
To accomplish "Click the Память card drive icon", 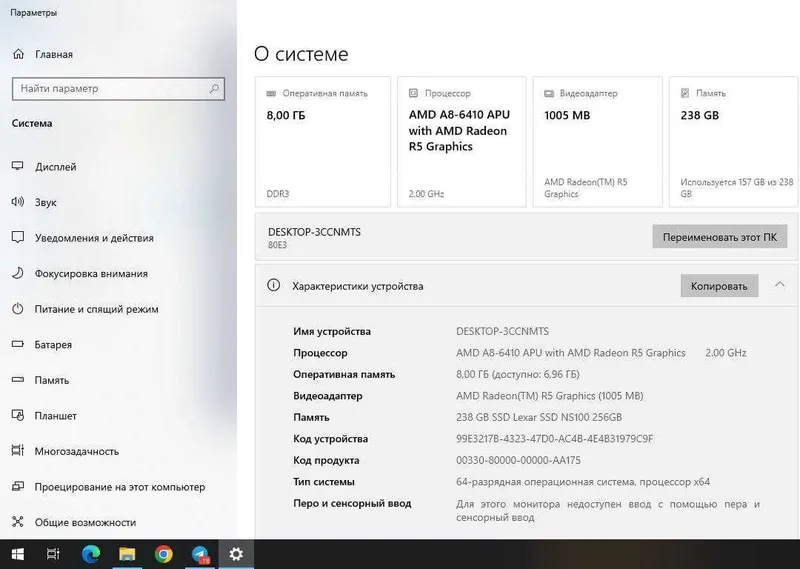I will pyautogui.click(x=685, y=93).
